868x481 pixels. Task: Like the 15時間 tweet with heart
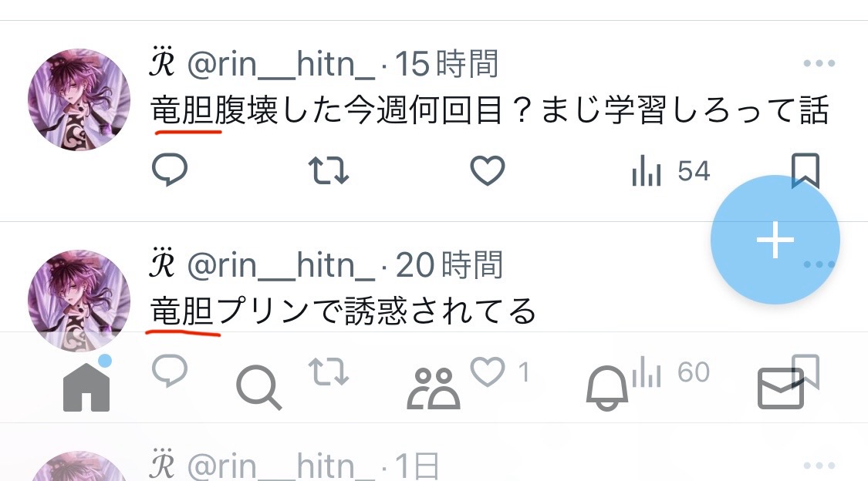487,170
